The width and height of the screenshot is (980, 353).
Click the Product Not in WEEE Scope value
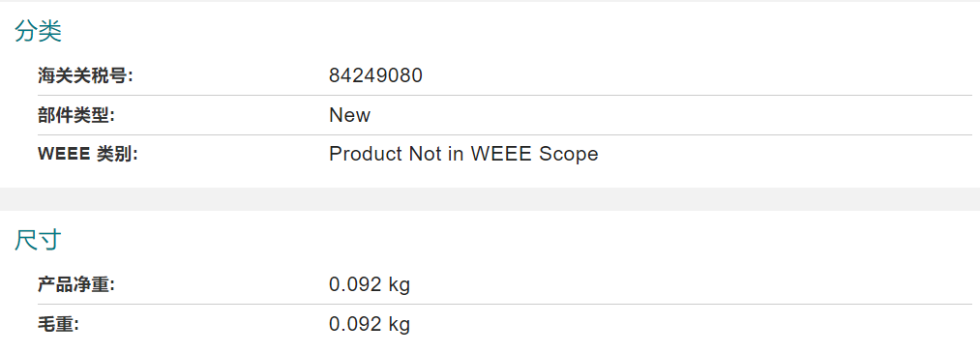pyautogui.click(x=463, y=154)
